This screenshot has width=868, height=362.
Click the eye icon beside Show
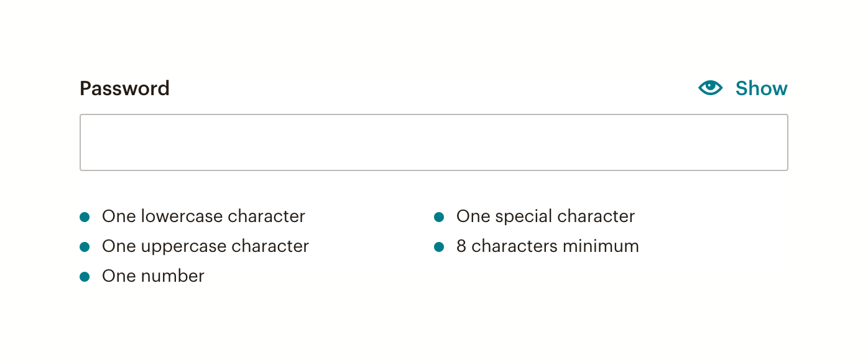710,88
